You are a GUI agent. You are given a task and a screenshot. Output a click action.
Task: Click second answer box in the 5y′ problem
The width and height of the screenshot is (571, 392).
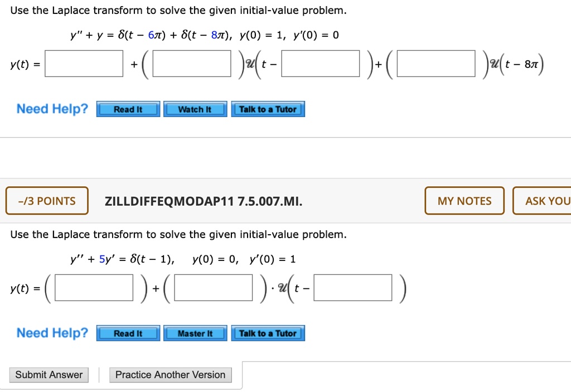[x=214, y=288]
